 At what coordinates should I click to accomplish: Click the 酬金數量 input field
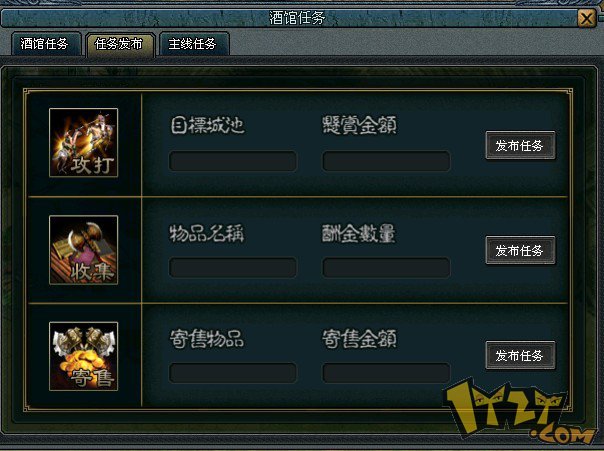pyautogui.click(x=386, y=268)
